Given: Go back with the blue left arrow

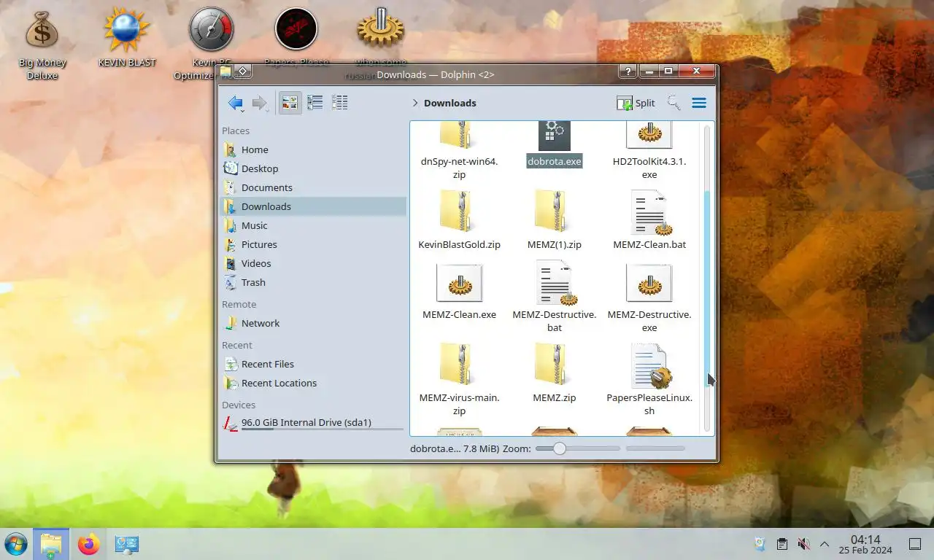Looking at the screenshot, I should click(x=235, y=103).
